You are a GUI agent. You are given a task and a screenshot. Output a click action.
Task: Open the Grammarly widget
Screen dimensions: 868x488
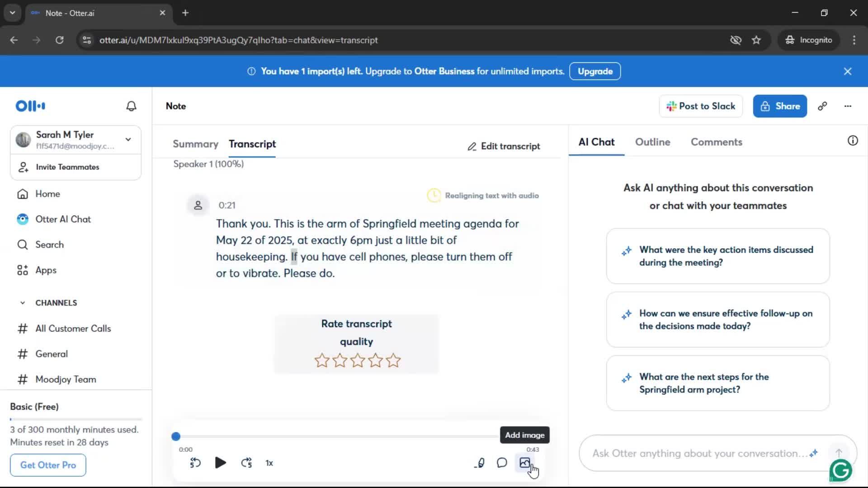point(841,470)
